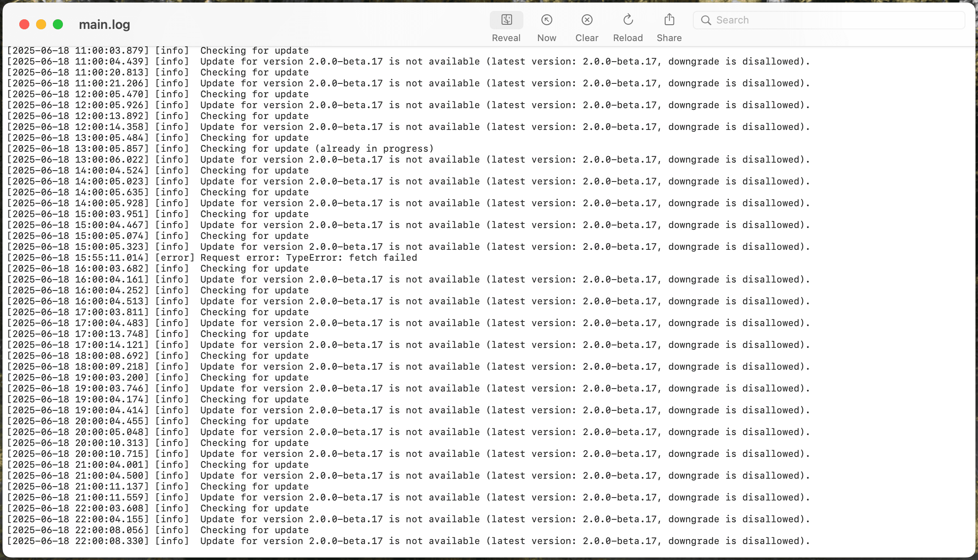
Task: Click the Now icon in the toolbar
Action: (x=546, y=20)
